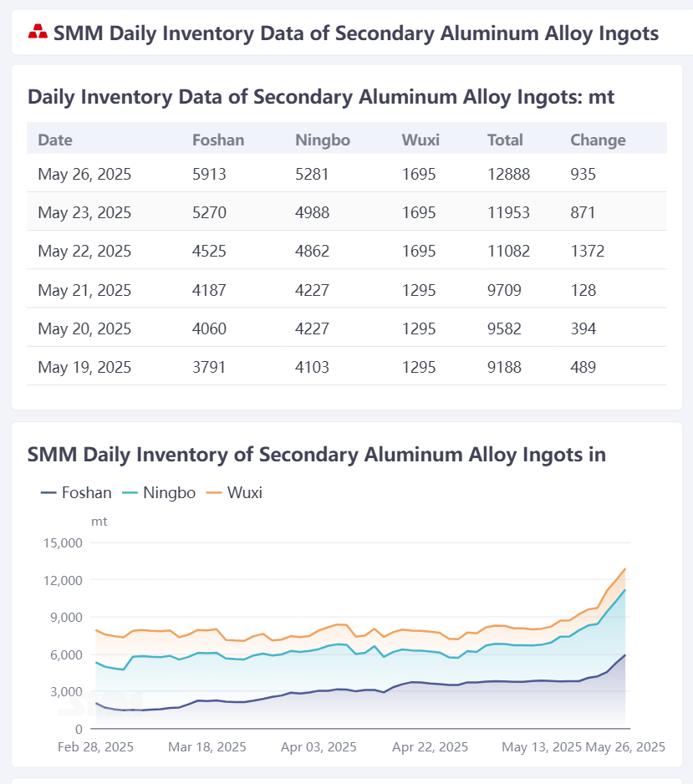
Task: Click Change value 394
Action: tap(583, 328)
